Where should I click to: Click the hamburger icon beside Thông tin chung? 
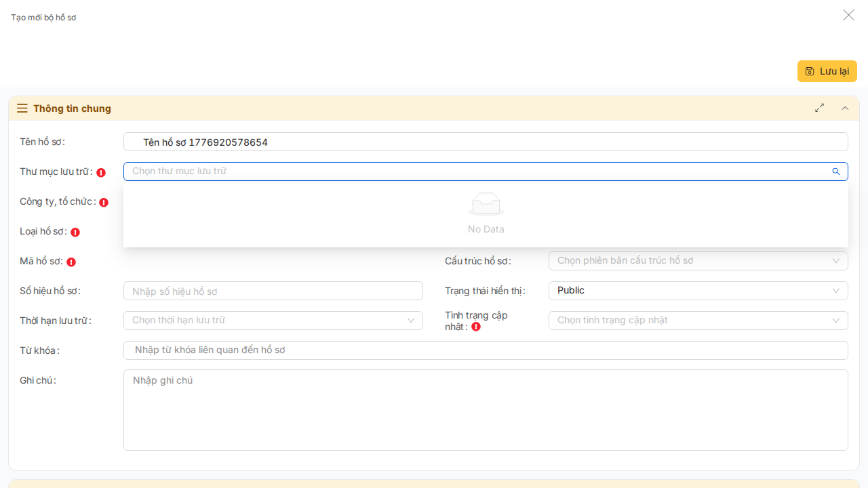pyautogui.click(x=22, y=108)
